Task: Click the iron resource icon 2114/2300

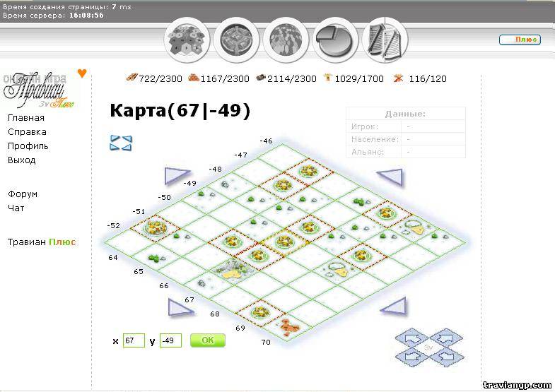Action: pyautogui.click(x=261, y=78)
